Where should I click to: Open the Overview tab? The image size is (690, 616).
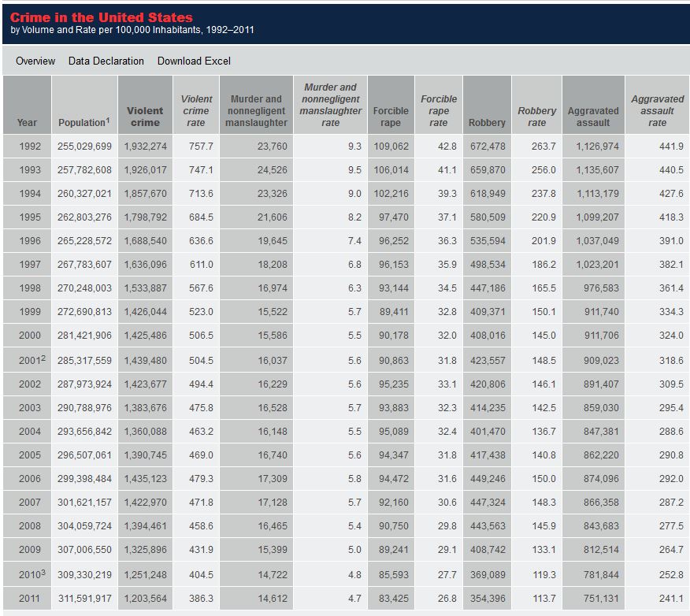(35, 61)
